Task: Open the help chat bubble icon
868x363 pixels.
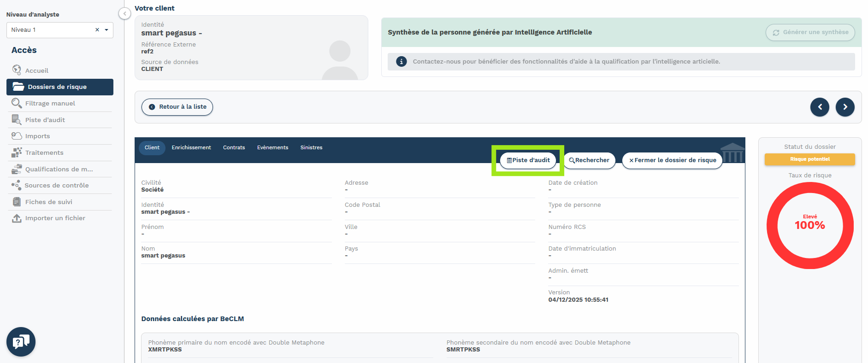Action: tap(21, 342)
